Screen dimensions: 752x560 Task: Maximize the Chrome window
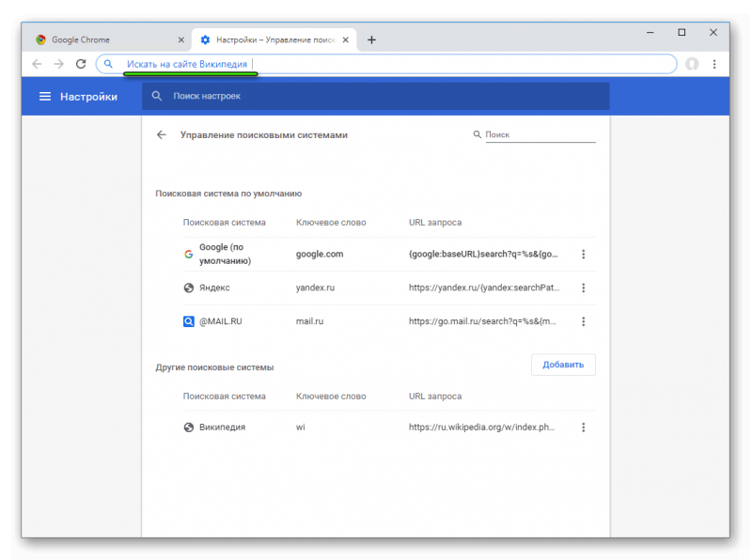(681, 32)
